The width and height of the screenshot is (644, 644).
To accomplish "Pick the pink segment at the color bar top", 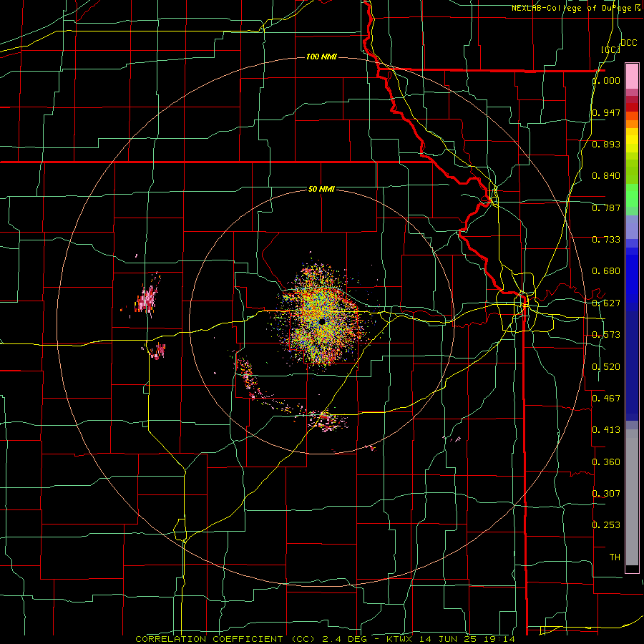I will 632,76.
